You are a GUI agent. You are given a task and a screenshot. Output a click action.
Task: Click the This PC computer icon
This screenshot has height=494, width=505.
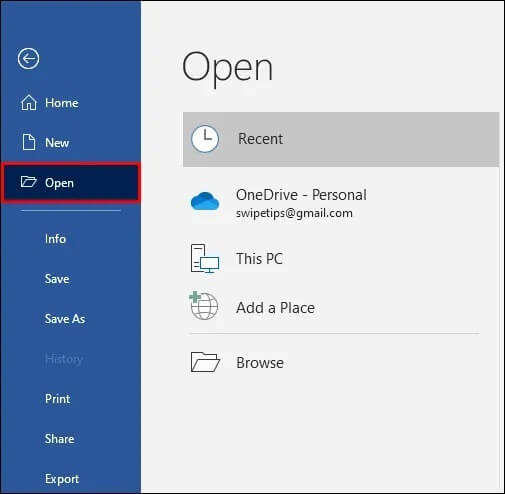(x=205, y=259)
